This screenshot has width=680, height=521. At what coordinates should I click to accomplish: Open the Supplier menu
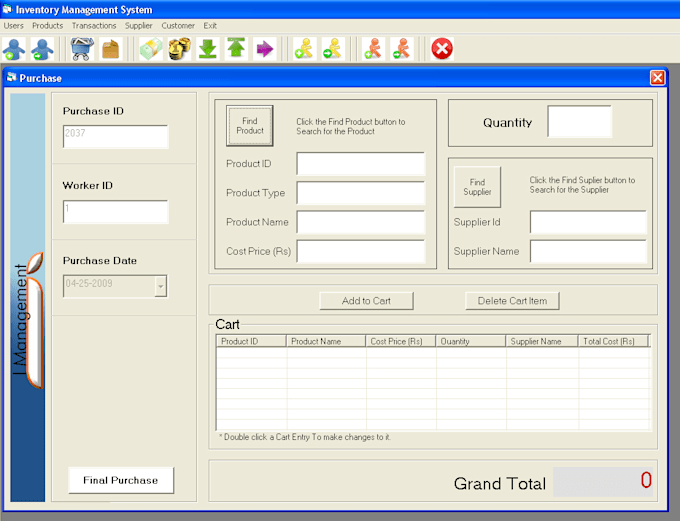click(139, 26)
